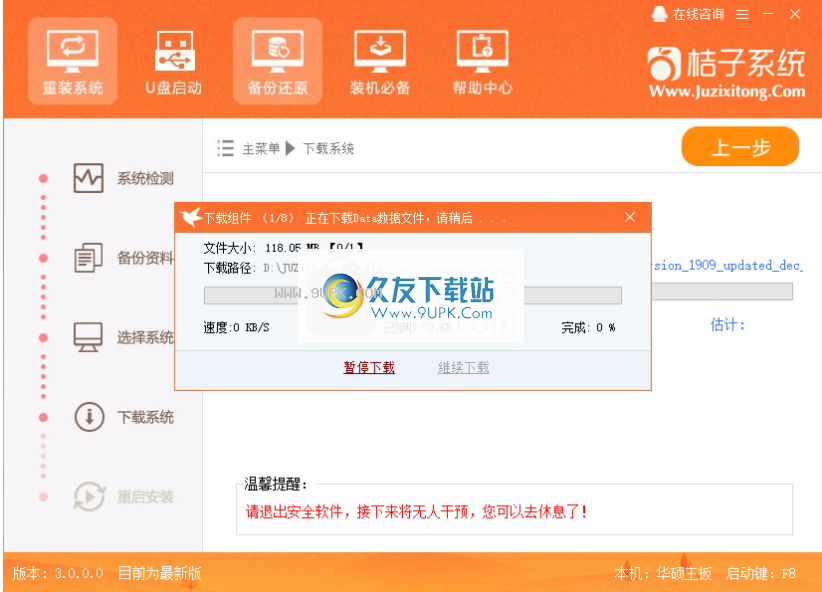Select the 系统检测 step waveform icon
The width and height of the screenshot is (822, 592).
(88, 178)
